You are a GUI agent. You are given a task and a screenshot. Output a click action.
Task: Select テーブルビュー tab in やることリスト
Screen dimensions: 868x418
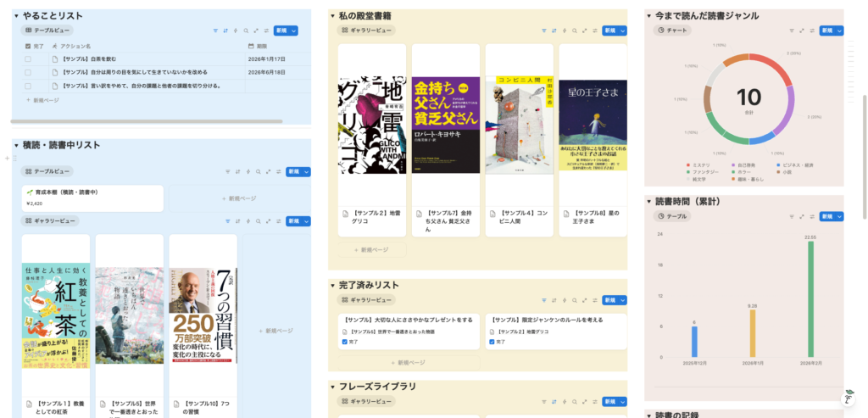coord(48,31)
